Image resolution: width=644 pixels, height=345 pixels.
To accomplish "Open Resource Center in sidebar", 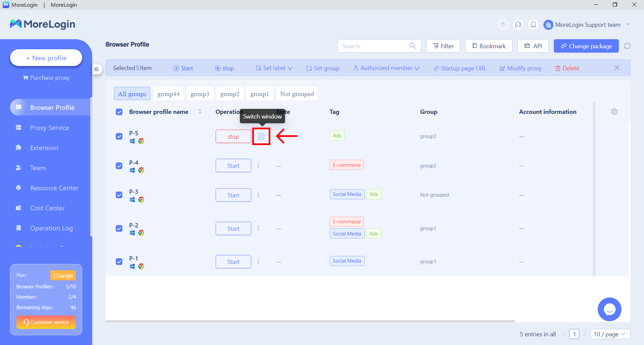I will point(54,188).
